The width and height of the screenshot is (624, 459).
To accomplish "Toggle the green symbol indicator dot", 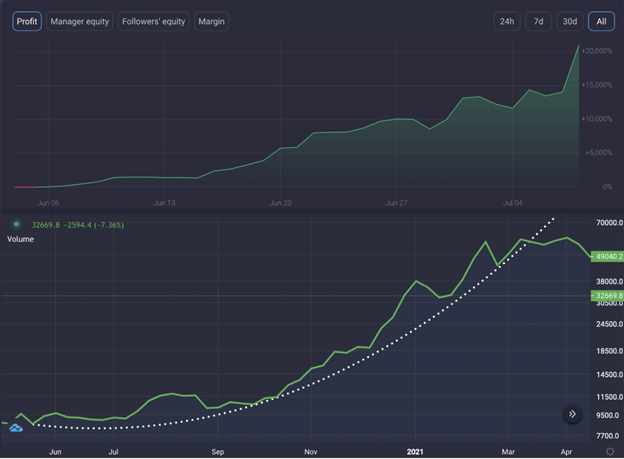I will click(x=16, y=225).
